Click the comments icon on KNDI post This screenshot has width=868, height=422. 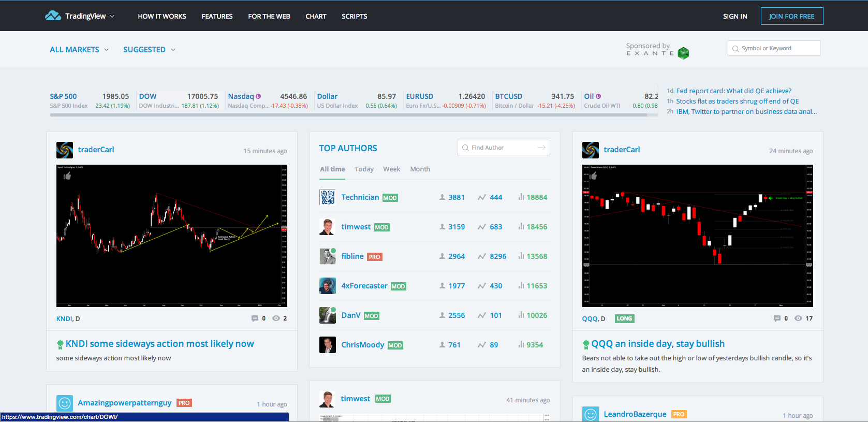point(255,318)
